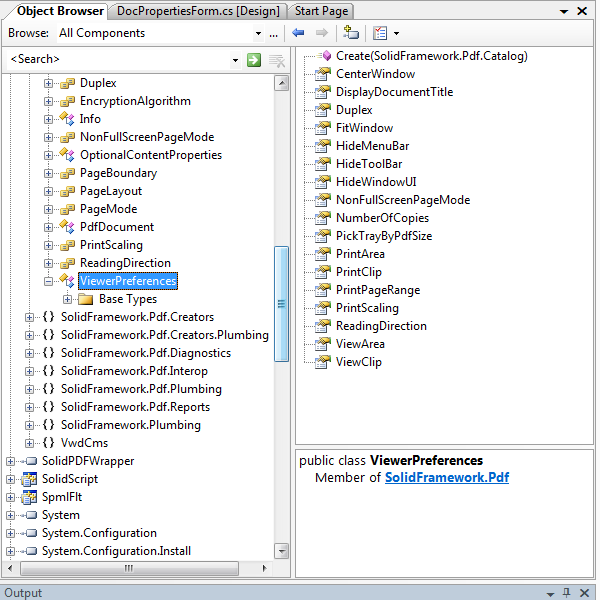600x600 pixels.
Task: Add selected reference to project icon
Action: 350,33
